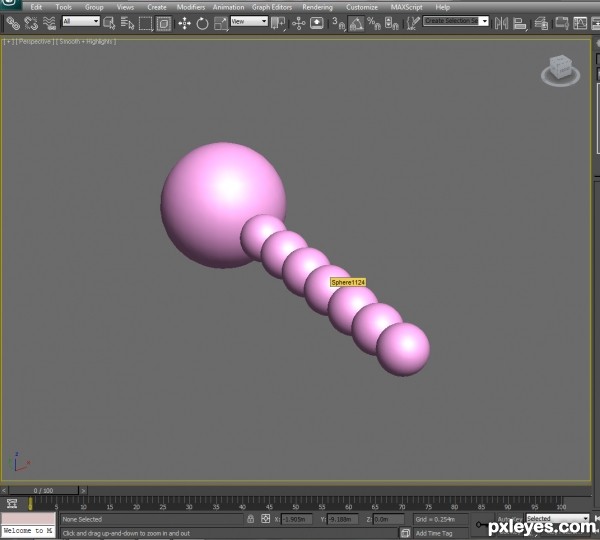Screen dimensions: 600x540
Task: Open Mini Curve Editor from the track bar
Action: (12, 504)
